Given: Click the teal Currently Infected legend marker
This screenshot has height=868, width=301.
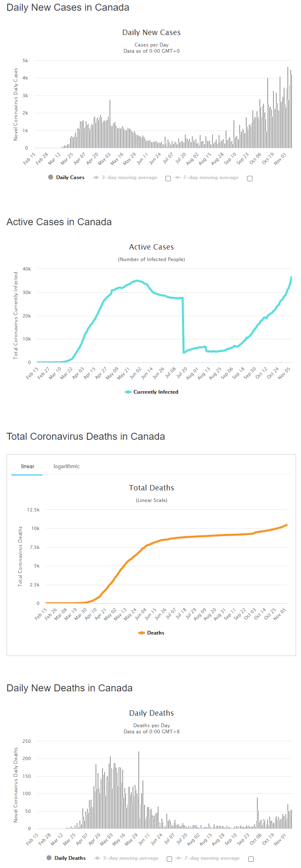Looking at the screenshot, I should 128,392.
